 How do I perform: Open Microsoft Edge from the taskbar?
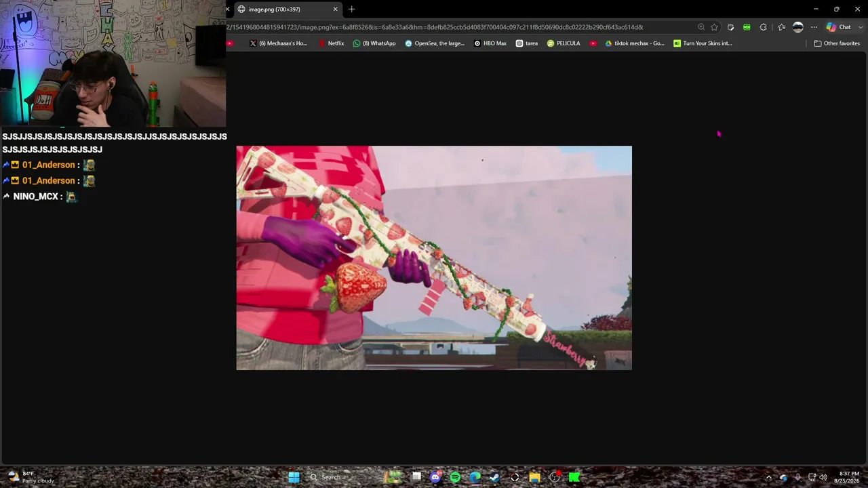tap(475, 477)
